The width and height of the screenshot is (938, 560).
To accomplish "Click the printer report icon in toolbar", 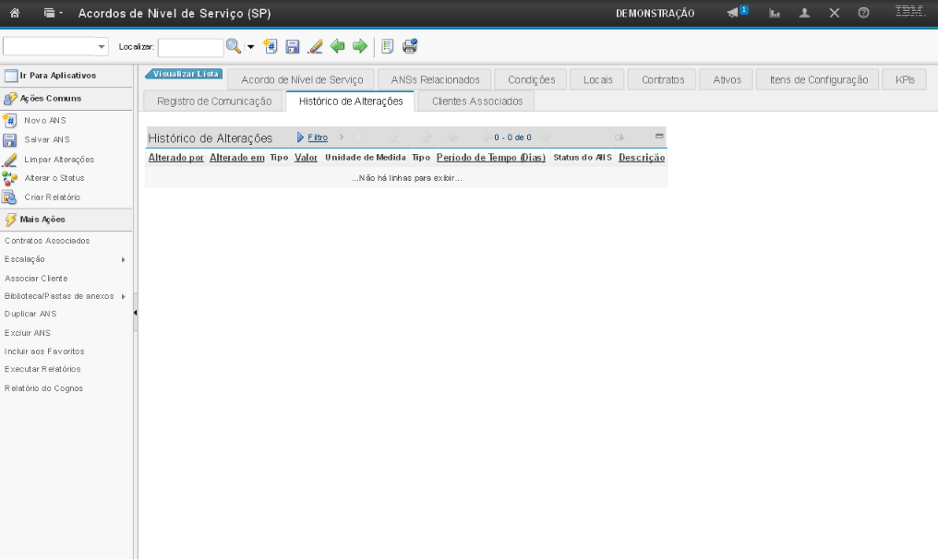I will pyautogui.click(x=410, y=46).
